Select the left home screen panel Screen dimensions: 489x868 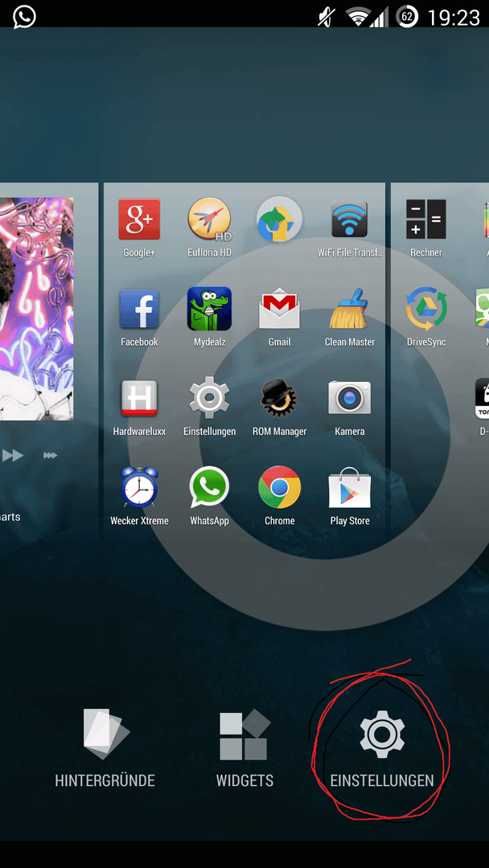tap(49, 362)
